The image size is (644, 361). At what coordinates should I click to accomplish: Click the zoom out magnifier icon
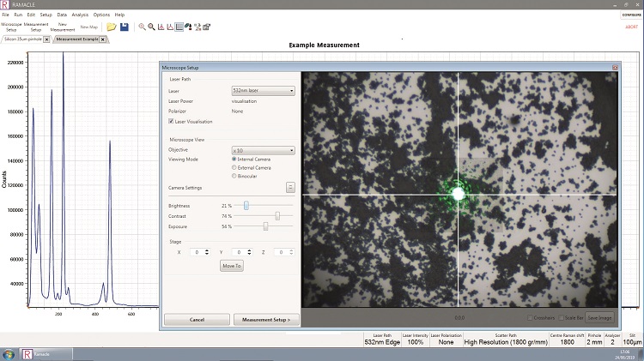tap(151, 27)
